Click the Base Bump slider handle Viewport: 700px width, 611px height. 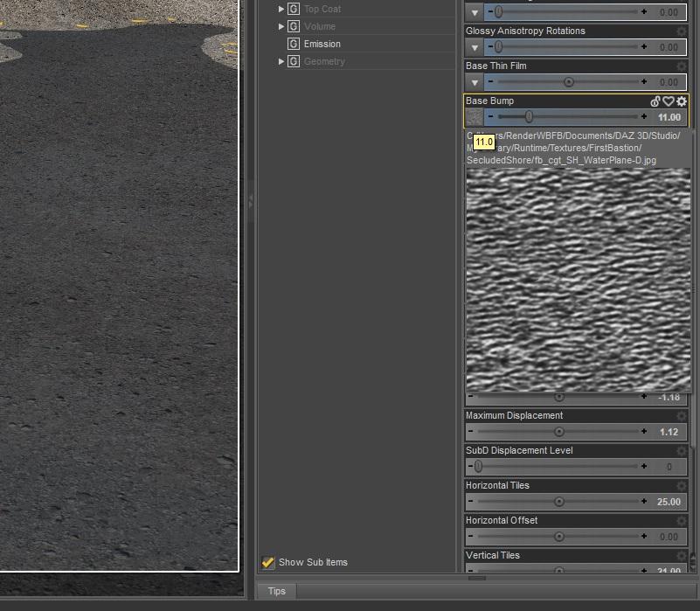point(529,117)
